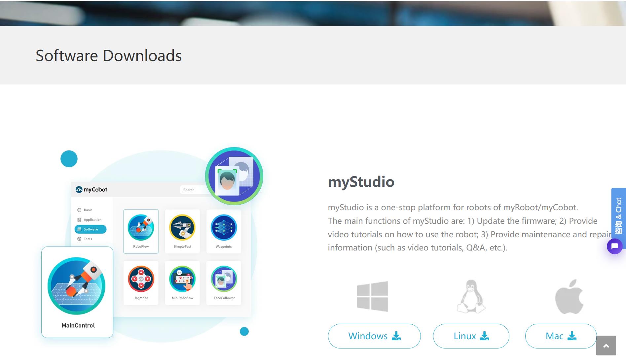The width and height of the screenshot is (626, 364).
Task: Open the purple chat bubble icon
Action: point(614,246)
